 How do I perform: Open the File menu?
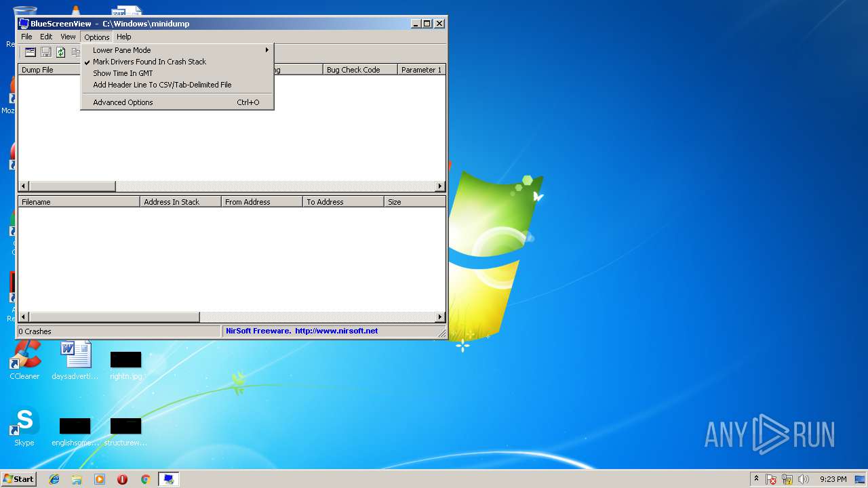pos(26,37)
